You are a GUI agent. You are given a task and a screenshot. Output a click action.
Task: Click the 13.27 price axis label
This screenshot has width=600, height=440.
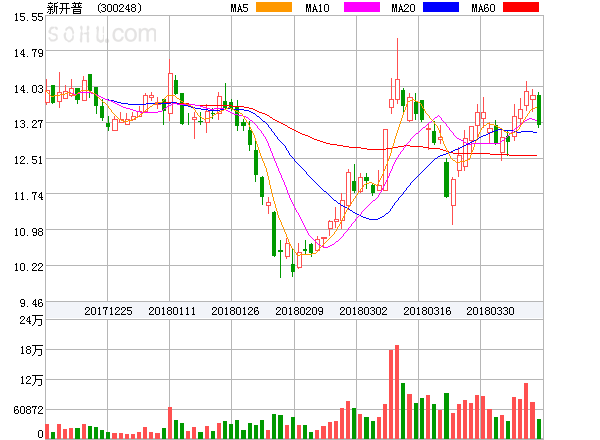coord(29,124)
